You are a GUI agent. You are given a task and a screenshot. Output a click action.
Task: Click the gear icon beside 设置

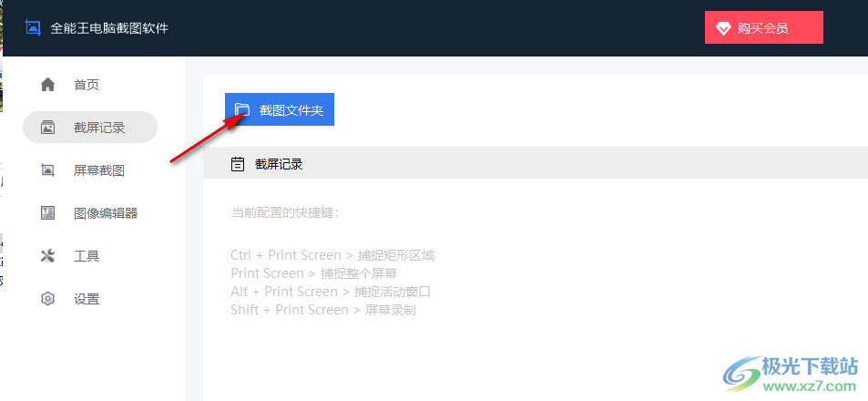coord(48,299)
